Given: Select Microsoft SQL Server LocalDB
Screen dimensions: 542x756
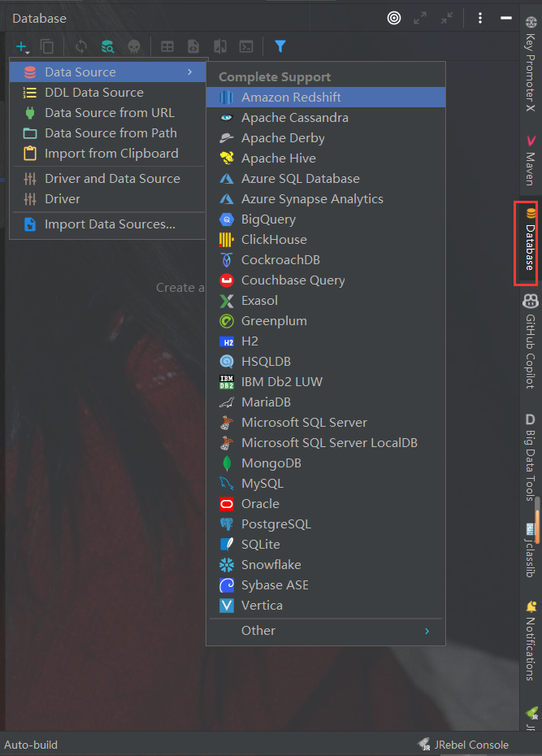Looking at the screenshot, I should [326, 442].
